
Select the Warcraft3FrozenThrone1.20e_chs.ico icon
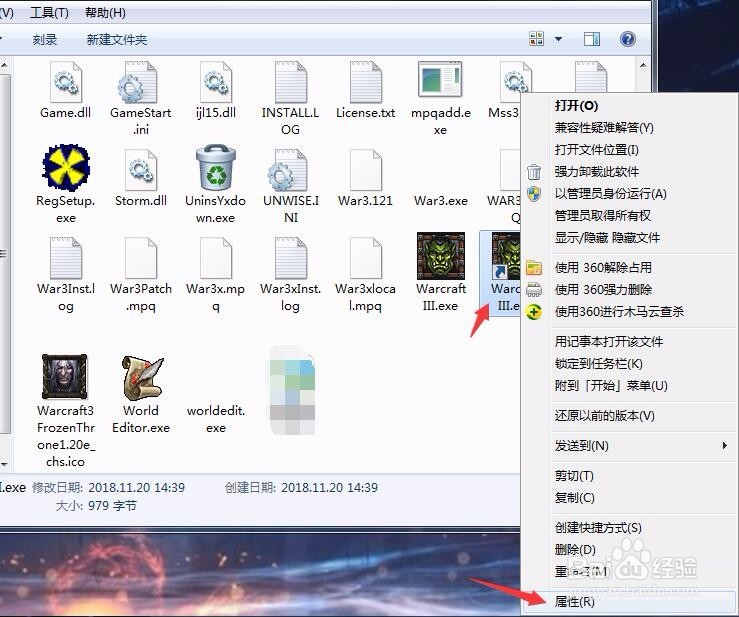click(65, 377)
